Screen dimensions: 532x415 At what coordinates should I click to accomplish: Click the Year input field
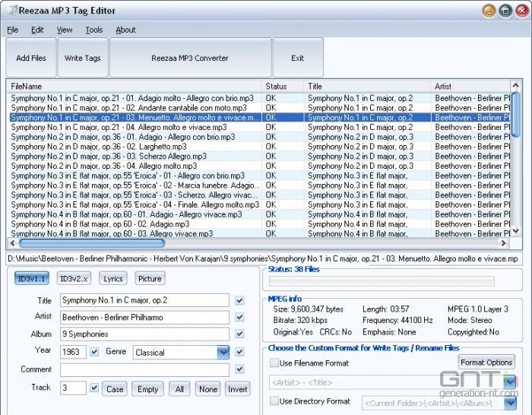73,352
